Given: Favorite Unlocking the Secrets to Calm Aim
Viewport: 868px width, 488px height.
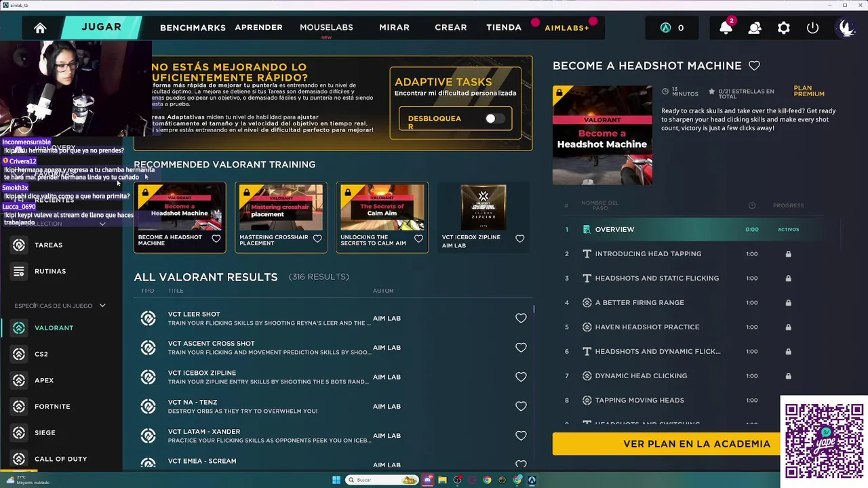Looking at the screenshot, I should [418, 239].
